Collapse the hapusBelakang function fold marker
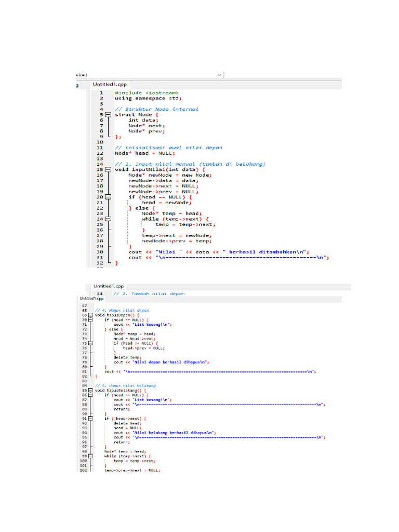The width and height of the screenshot is (399, 532). tap(90, 390)
